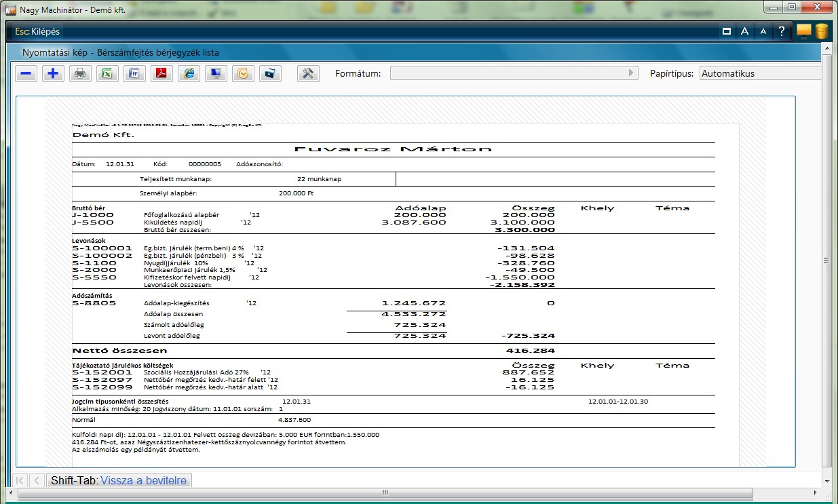
Task: Print the payslip using printer icon
Action: point(81,74)
